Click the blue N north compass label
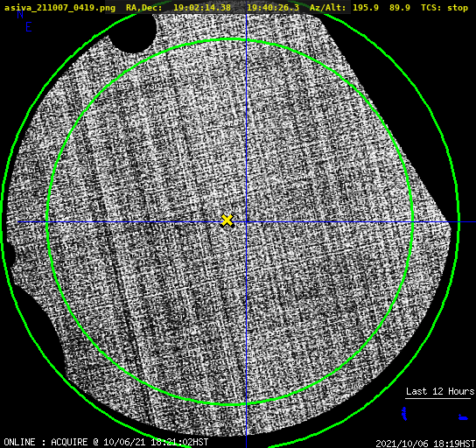The height and width of the screenshot is (448, 476). pos(20,14)
